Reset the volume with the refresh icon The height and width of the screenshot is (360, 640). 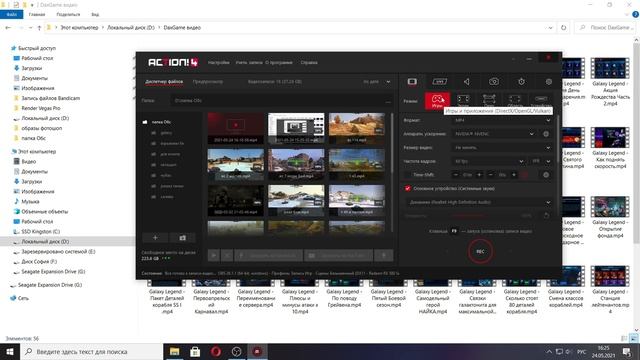(x=546, y=215)
